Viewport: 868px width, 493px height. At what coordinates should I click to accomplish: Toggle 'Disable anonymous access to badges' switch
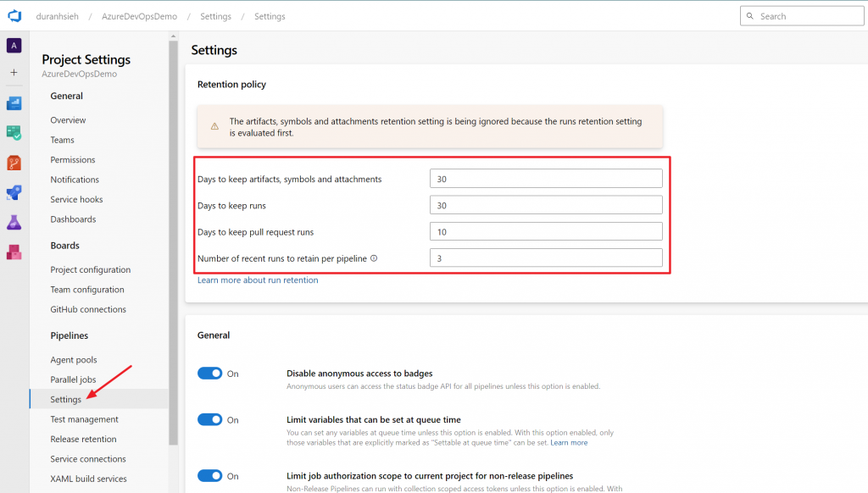tap(209, 374)
